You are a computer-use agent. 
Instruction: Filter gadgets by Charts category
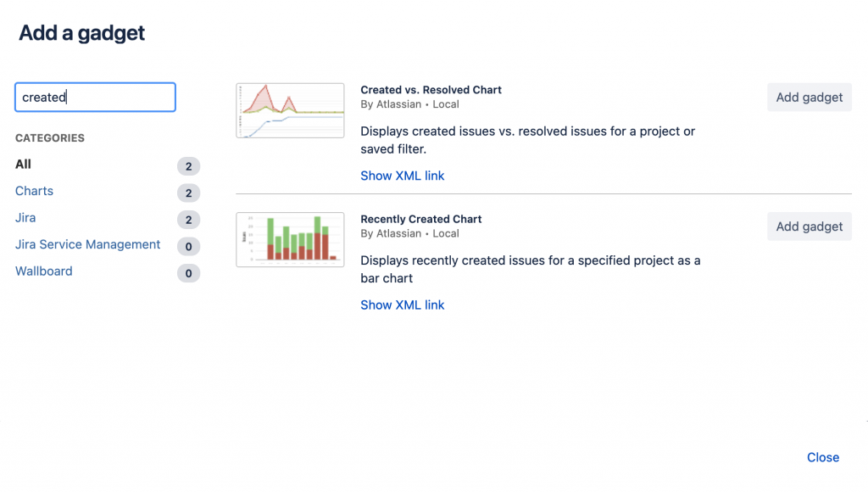[34, 192]
